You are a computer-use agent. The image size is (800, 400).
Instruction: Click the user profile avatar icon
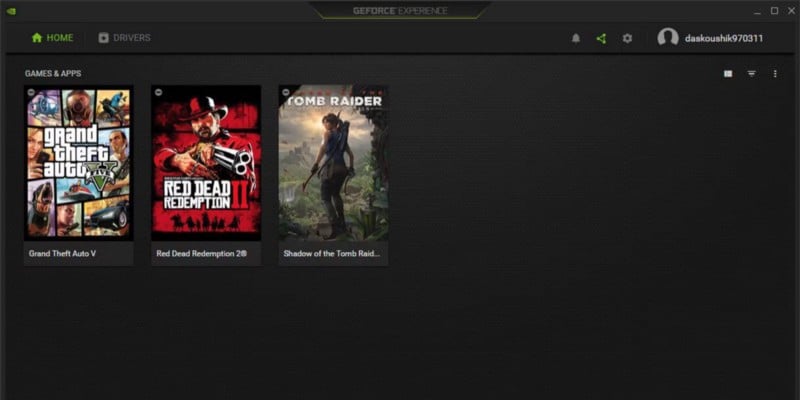point(668,38)
